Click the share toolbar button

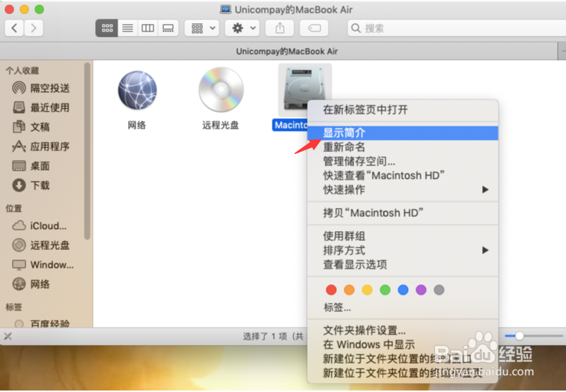pyautogui.click(x=280, y=28)
